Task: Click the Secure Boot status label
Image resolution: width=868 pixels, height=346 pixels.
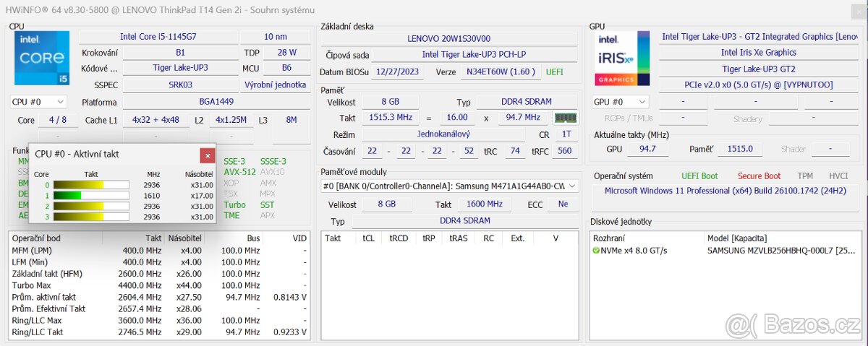Action: [x=759, y=176]
